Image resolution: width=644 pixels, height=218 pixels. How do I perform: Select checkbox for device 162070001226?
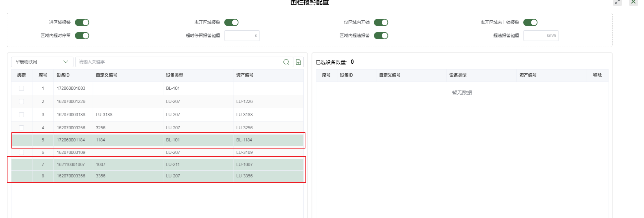click(x=21, y=102)
